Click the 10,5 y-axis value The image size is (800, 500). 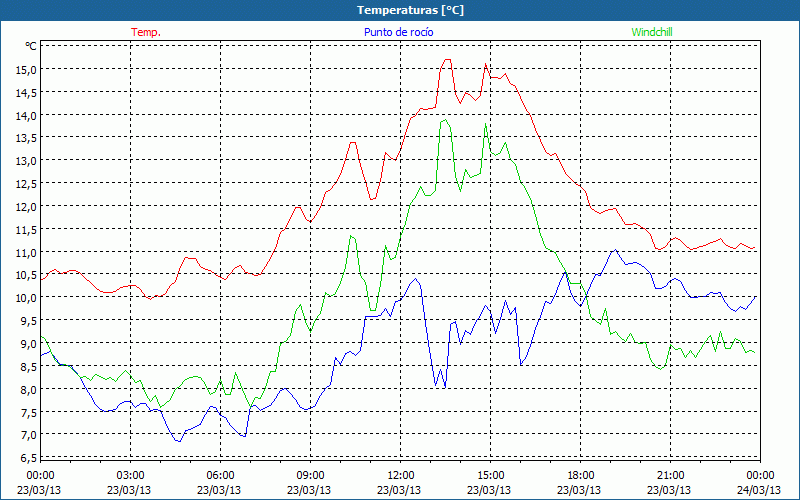(x=26, y=275)
